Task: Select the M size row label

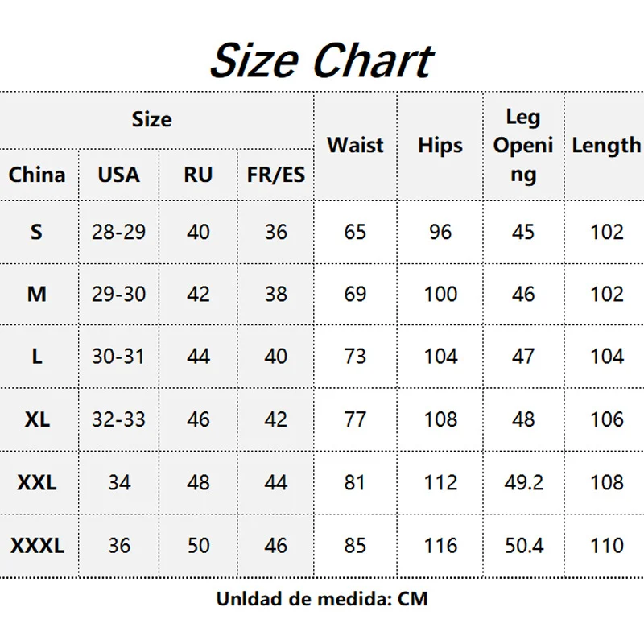Action: (x=37, y=295)
